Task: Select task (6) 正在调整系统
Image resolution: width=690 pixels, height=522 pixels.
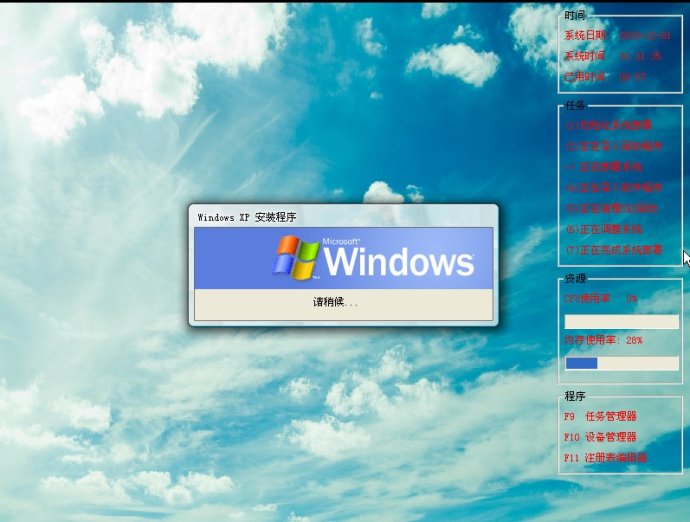Action: pyautogui.click(x=604, y=229)
